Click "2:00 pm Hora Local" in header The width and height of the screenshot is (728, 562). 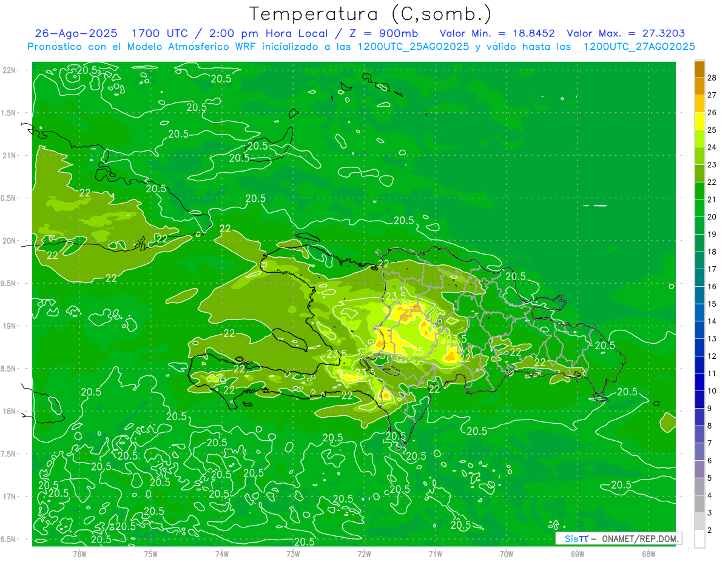click(268, 33)
